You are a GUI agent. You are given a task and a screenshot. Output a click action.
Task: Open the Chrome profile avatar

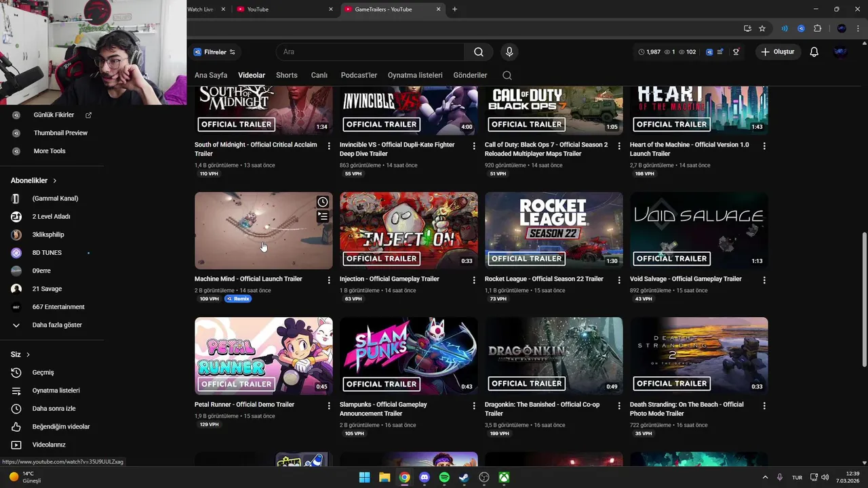click(x=842, y=28)
